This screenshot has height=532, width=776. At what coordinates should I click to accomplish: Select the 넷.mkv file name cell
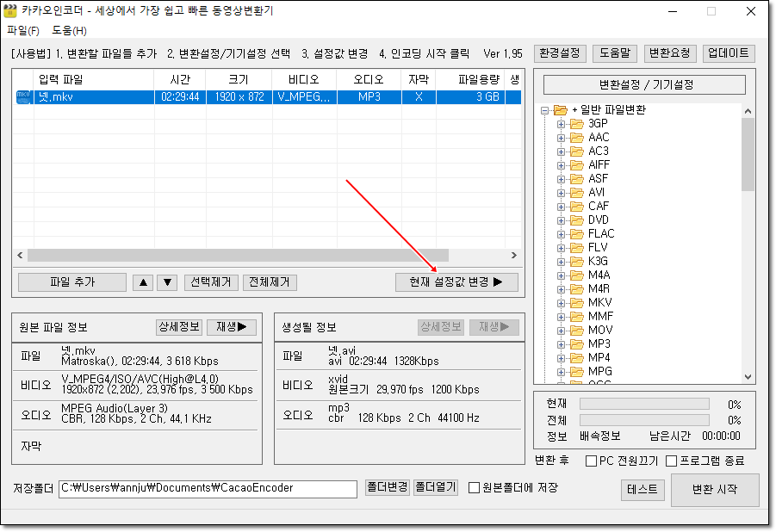94,97
